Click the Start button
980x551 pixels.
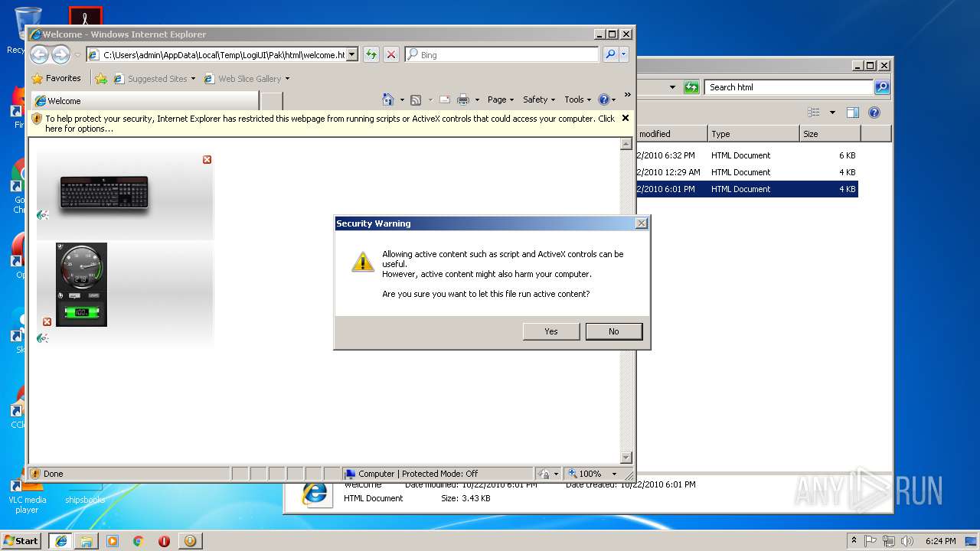pos(21,540)
